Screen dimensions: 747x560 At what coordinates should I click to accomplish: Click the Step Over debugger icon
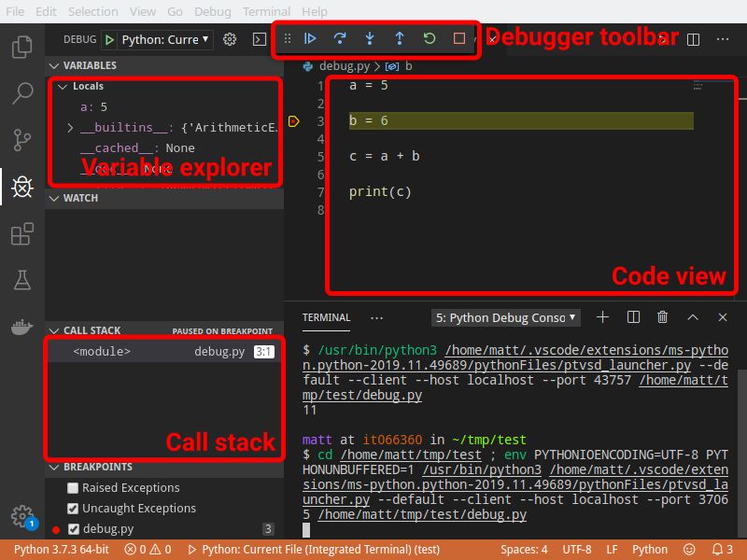click(340, 38)
